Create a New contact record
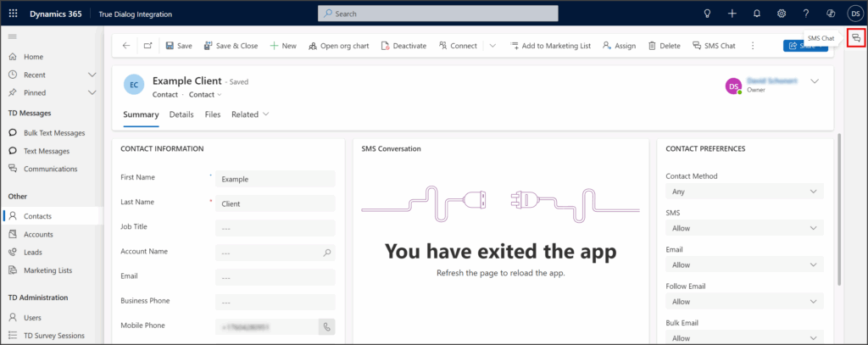The height and width of the screenshot is (345, 868). [283, 46]
